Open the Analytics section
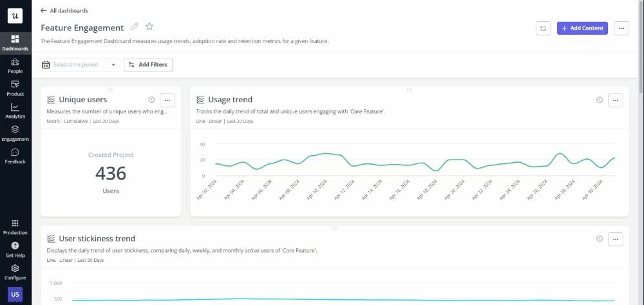The image size is (644, 305). click(x=15, y=111)
